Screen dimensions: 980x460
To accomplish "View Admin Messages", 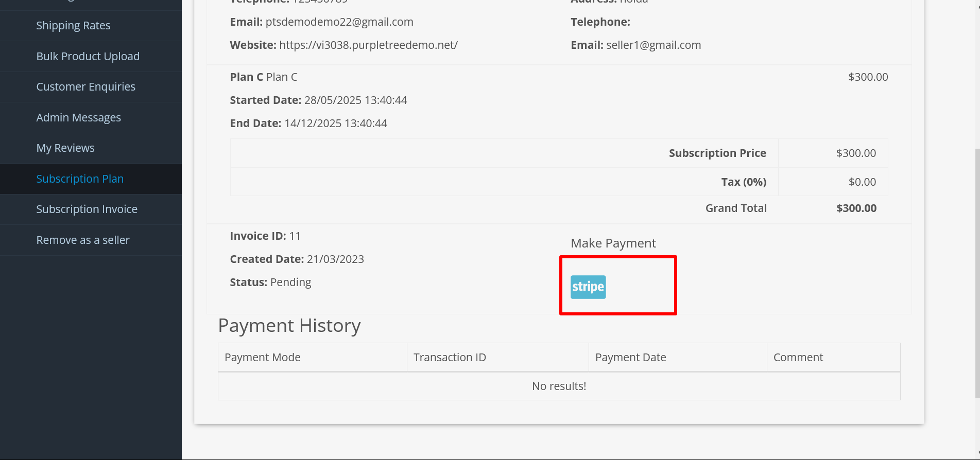I will [x=79, y=117].
